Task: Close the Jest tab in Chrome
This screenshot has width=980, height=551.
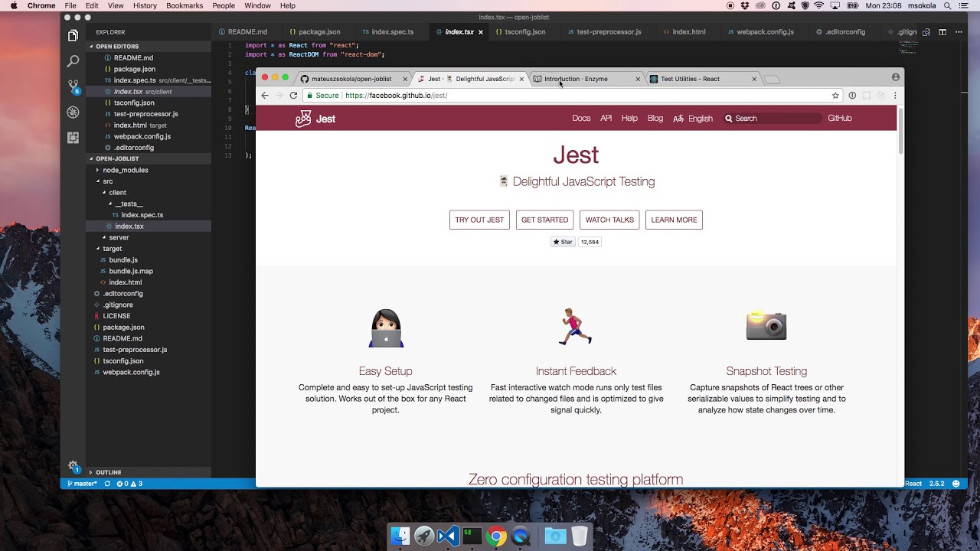Action: click(521, 79)
